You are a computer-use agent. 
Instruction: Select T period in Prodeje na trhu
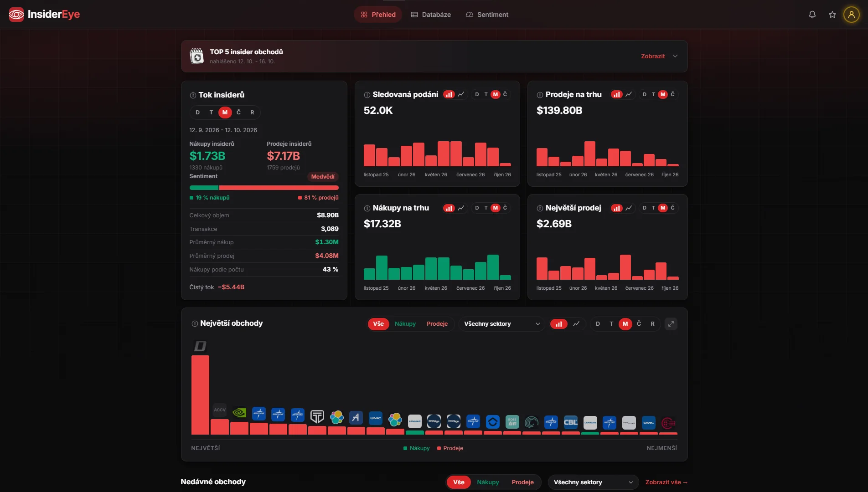tap(654, 94)
